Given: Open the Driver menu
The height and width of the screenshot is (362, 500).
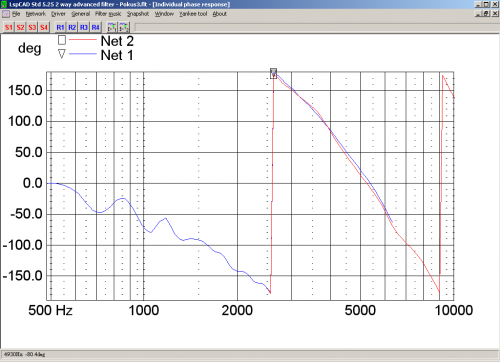Looking at the screenshot, I should (x=58, y=14).
